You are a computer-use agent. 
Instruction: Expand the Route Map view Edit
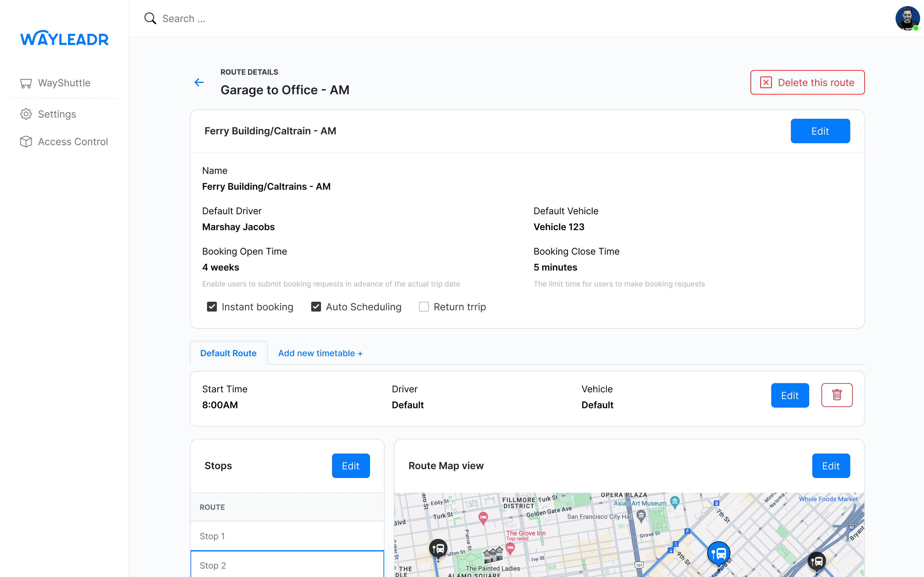click(x=831, y=465)
